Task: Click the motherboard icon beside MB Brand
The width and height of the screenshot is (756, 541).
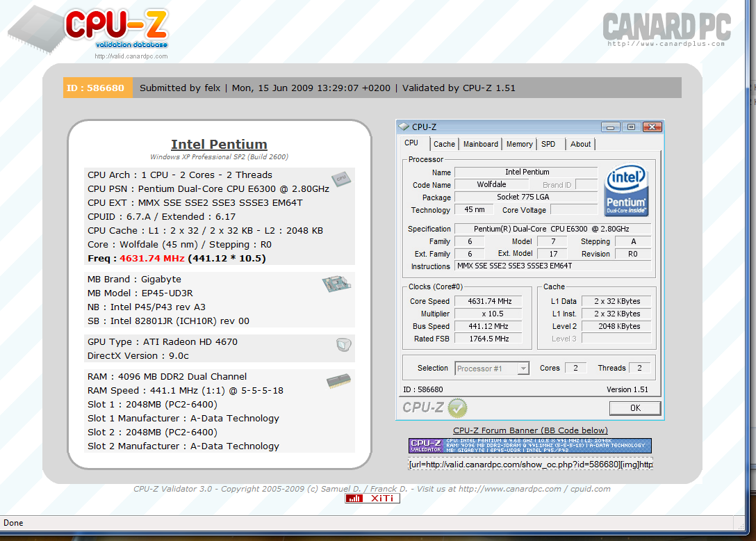Action: point(336,283)
